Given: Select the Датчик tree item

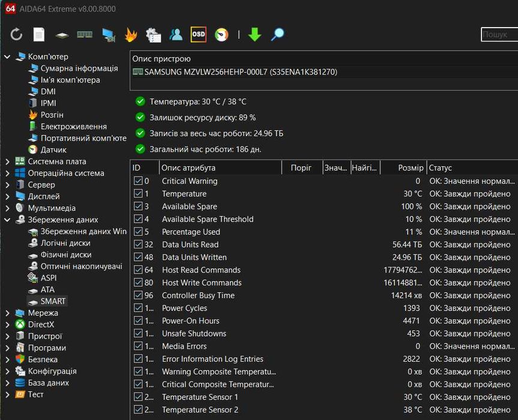Looking at the screenshot, I should (x=53, y=150).
